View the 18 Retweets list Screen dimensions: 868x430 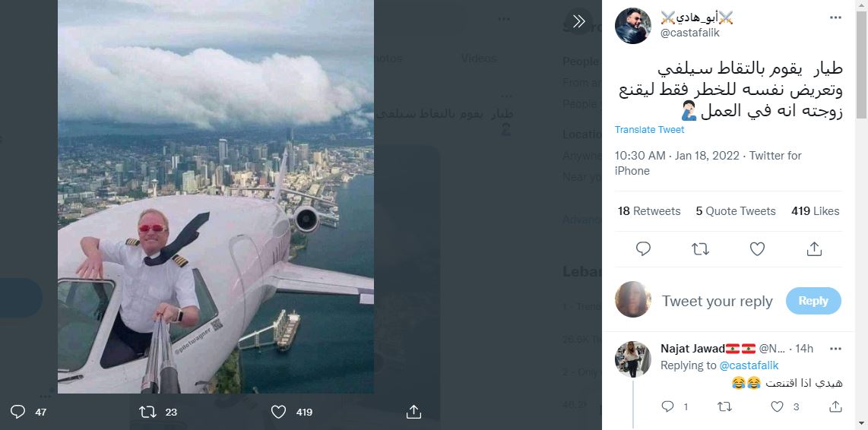pyautogui.click(x=648, y=211)
